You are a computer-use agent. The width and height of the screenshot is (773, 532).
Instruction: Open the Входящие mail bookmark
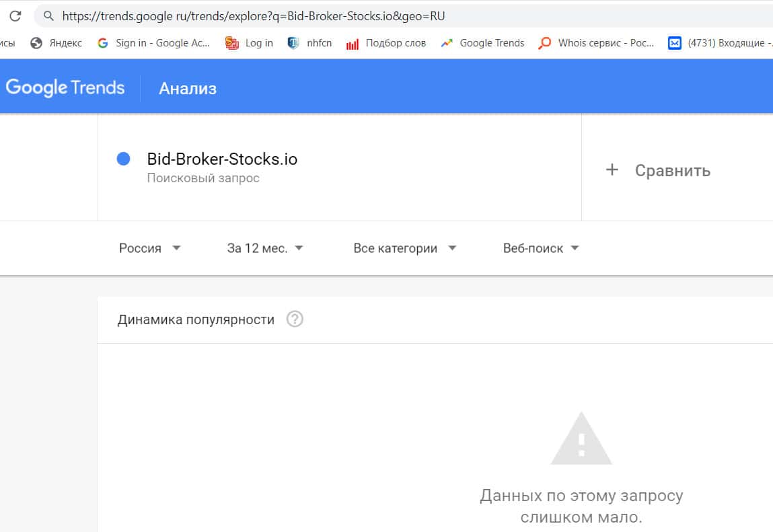pos(720,43)
